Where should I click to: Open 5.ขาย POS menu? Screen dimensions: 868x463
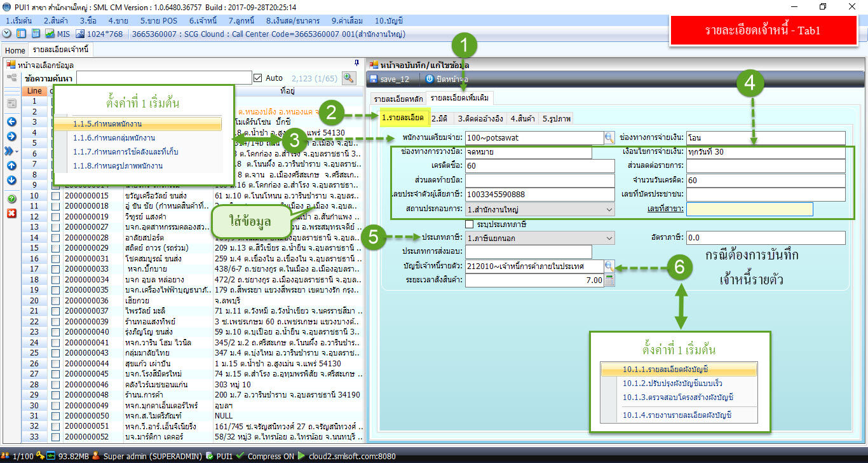159,20
